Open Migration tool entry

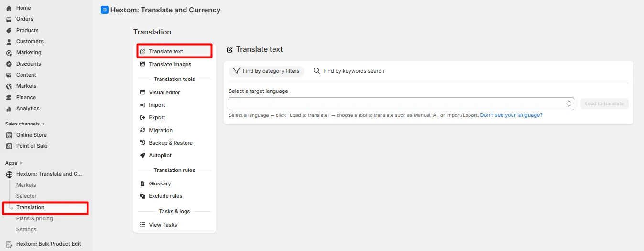point(175,130)
